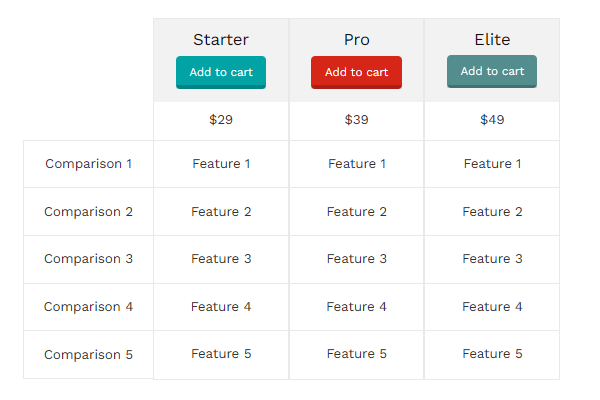Select Feature 5 in the Pro column

click(x=356, y=354)
